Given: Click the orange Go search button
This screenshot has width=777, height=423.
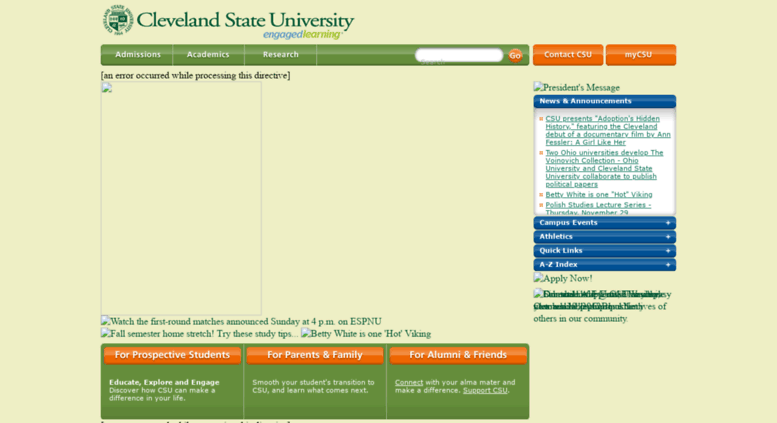Looking at the screenshot, I should point(515,55).
